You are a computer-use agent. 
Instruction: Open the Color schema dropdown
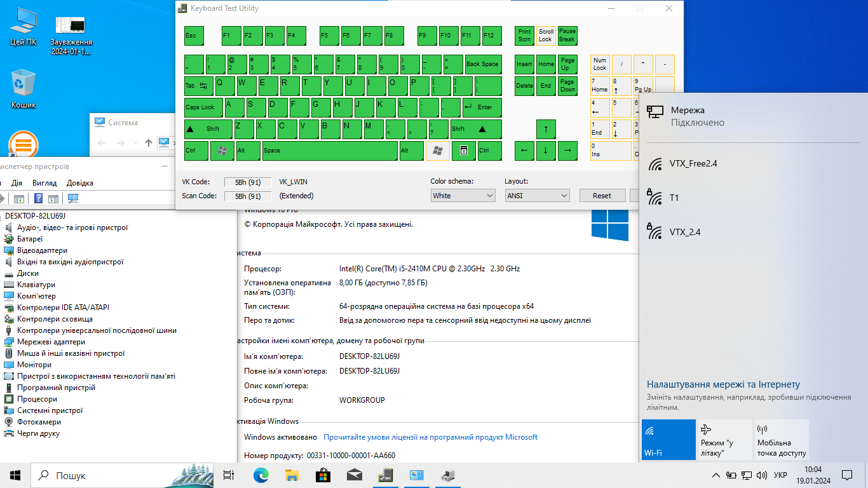click(463, 196)
